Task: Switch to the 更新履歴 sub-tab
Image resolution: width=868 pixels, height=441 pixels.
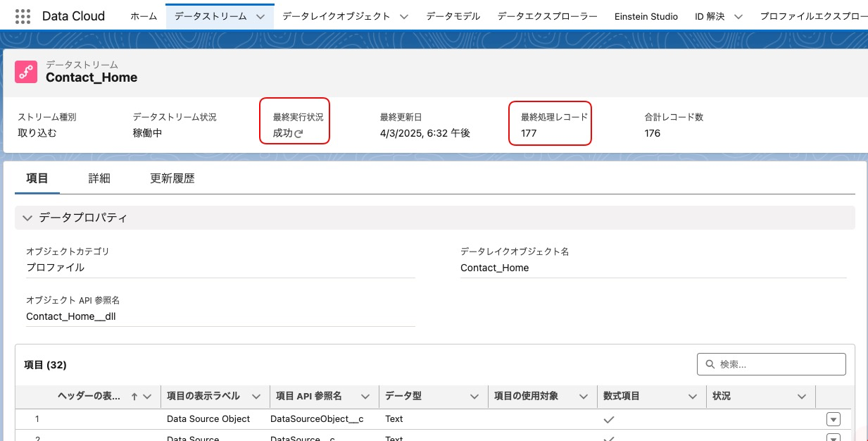Action: pos(172,178)
